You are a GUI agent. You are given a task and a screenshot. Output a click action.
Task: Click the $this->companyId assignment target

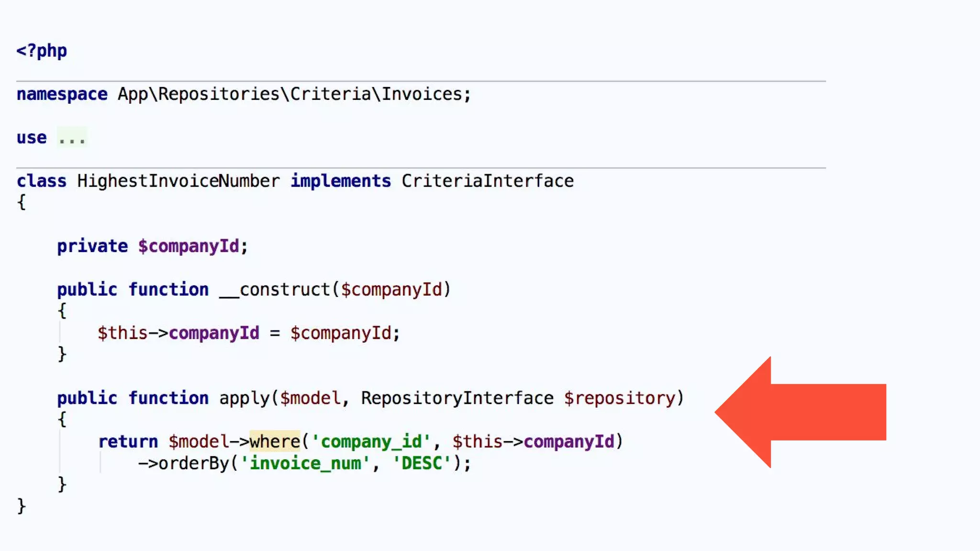178,333
